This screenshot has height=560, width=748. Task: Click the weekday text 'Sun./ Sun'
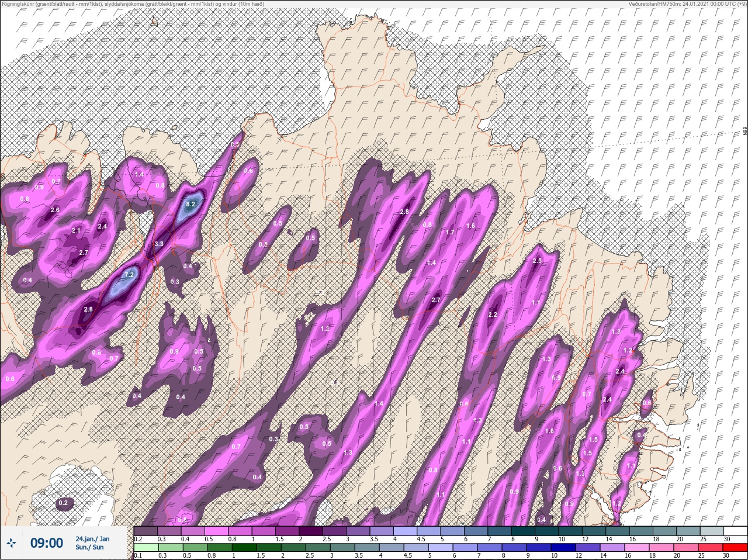point(90,547)
